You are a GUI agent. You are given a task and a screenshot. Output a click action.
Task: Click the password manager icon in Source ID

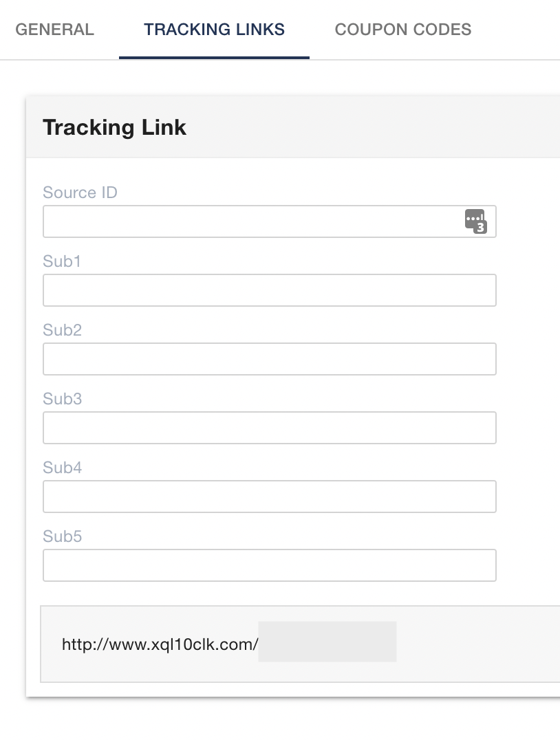coord(475,221)
